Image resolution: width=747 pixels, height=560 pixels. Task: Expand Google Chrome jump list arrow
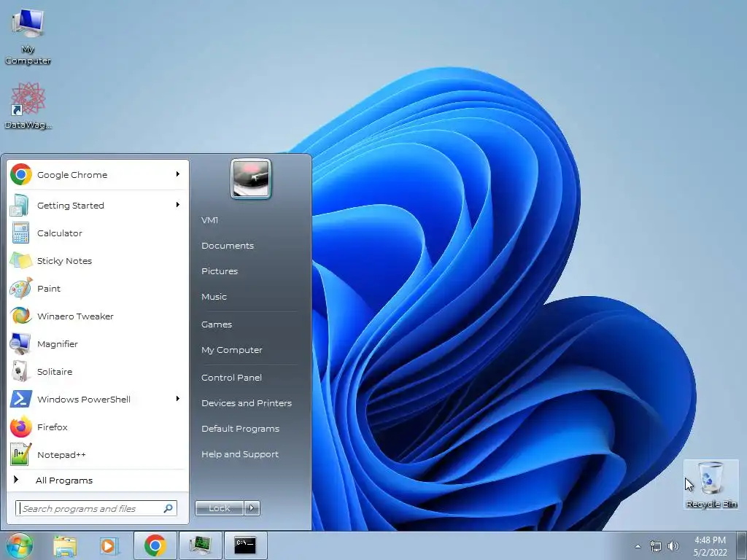coord(178,174)
